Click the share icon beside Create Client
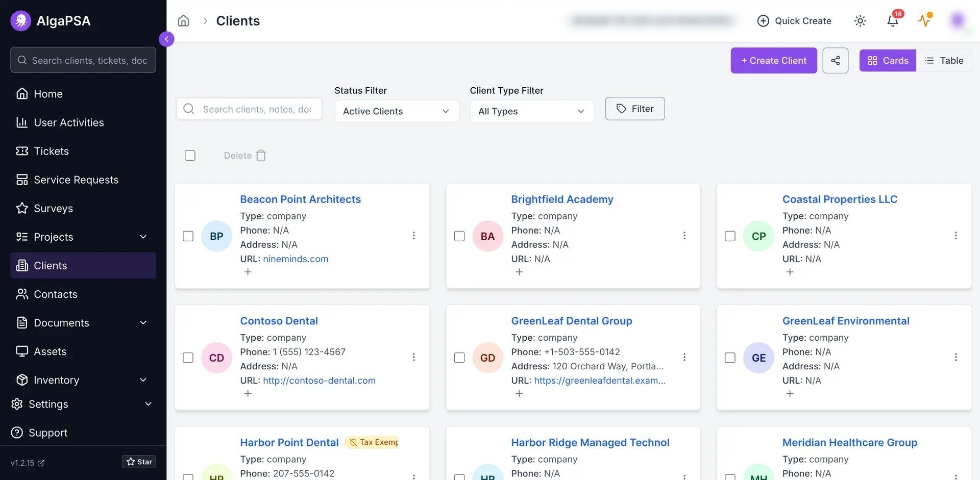980x480 pixels. 836,61
